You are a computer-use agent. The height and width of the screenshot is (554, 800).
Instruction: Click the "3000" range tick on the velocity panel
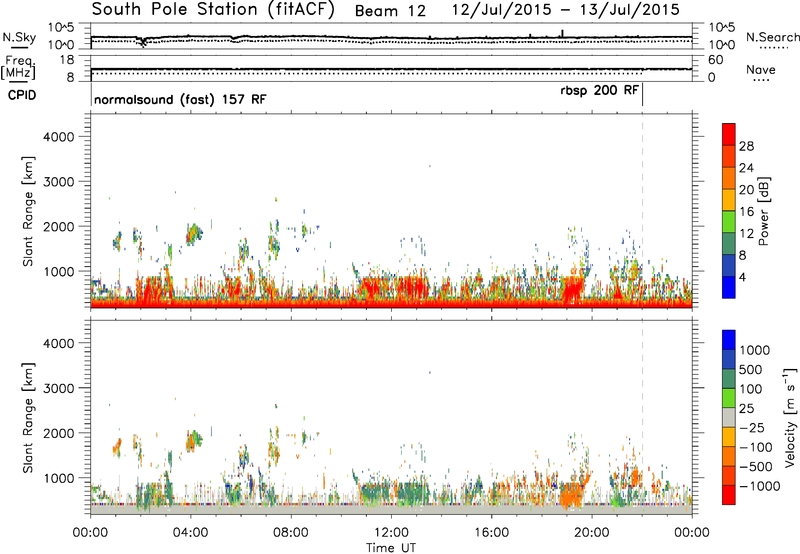[x=59, y=388]
